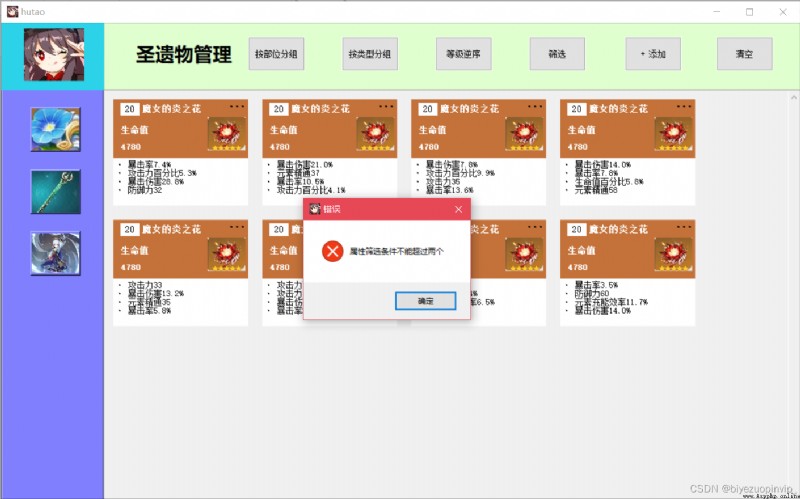This screenshot has width=800, height=499.
Task: Click level 20 badge on card with 暴击伤害21.0%
Action: pos(279,109)
